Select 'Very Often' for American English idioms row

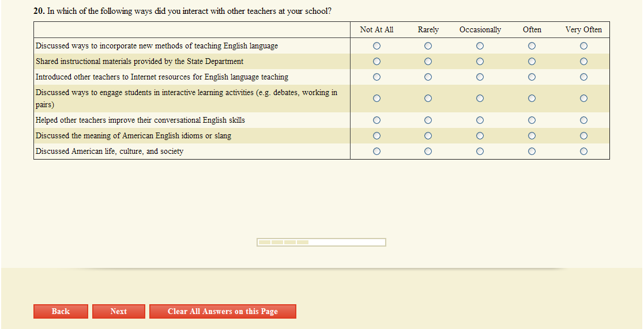583,136
